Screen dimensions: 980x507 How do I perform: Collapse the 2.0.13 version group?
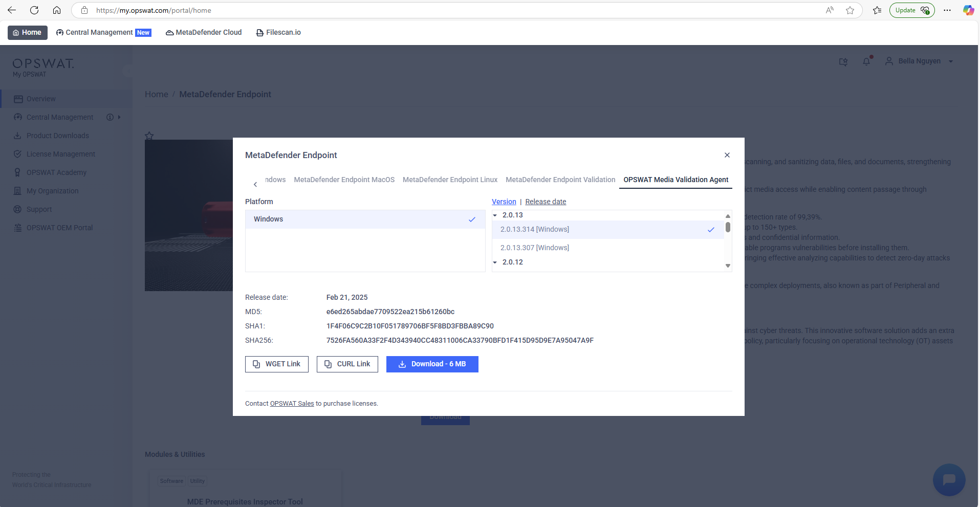[x=495, y=215]
